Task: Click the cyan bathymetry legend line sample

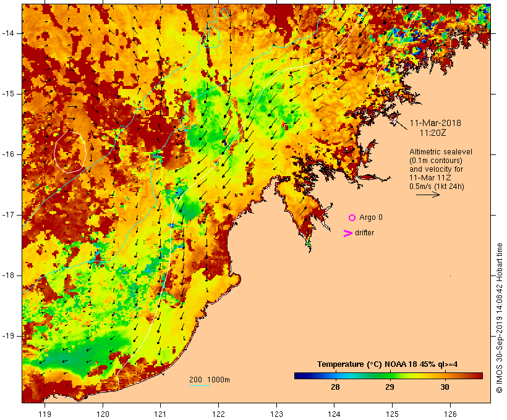Action: pyautogui.click(x=200, y=385)
